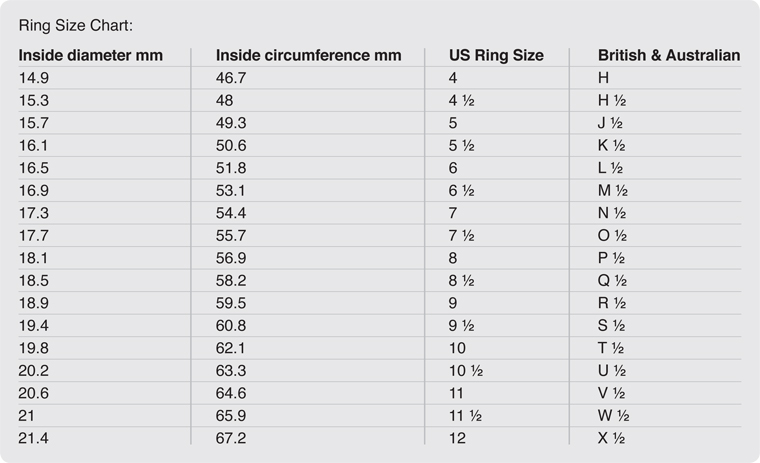This screenshot has width=760, height=463.
Task: Click the 'British & Australian' column header
Action: click(668, 55)
